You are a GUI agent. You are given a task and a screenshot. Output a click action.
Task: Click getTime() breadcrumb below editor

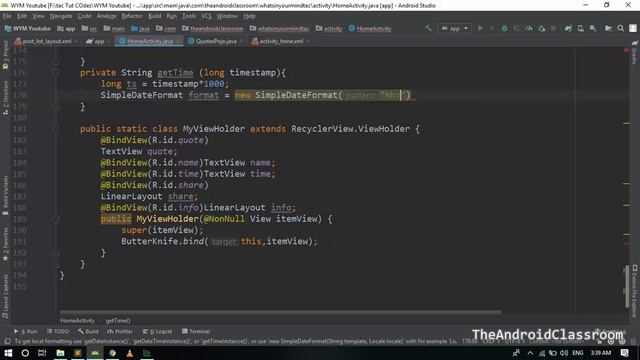click(x=118, y=321)
